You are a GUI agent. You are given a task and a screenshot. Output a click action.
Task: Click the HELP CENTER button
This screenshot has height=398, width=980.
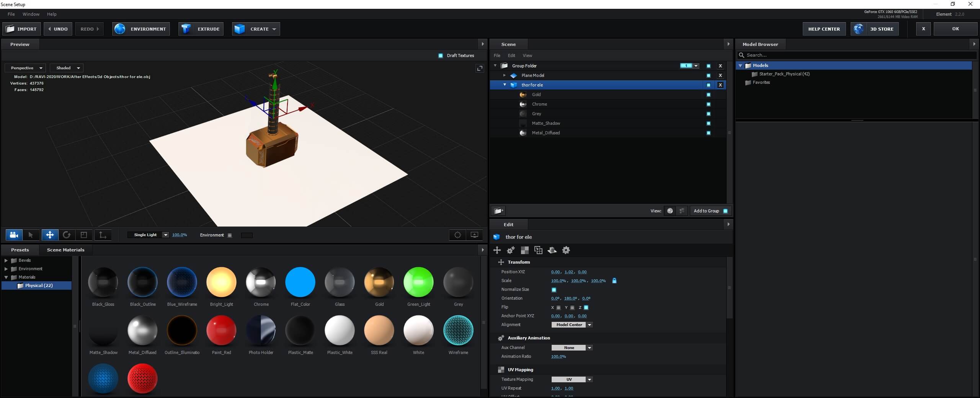pyautogui.click(x=824, y=29)
